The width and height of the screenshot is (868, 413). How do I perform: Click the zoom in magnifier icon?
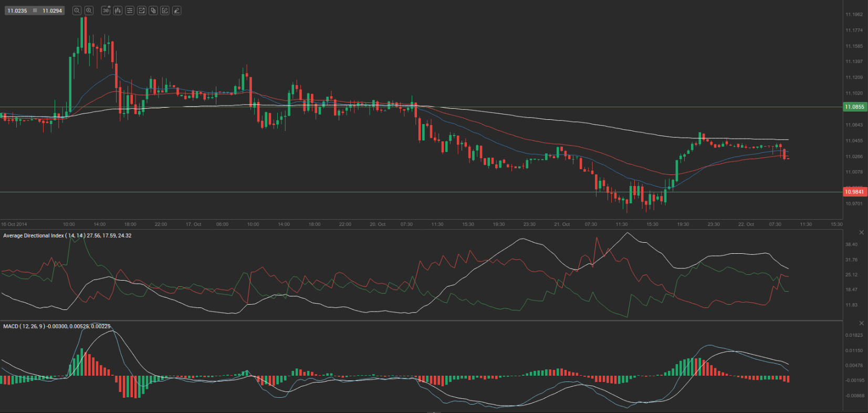click(89, 11)
